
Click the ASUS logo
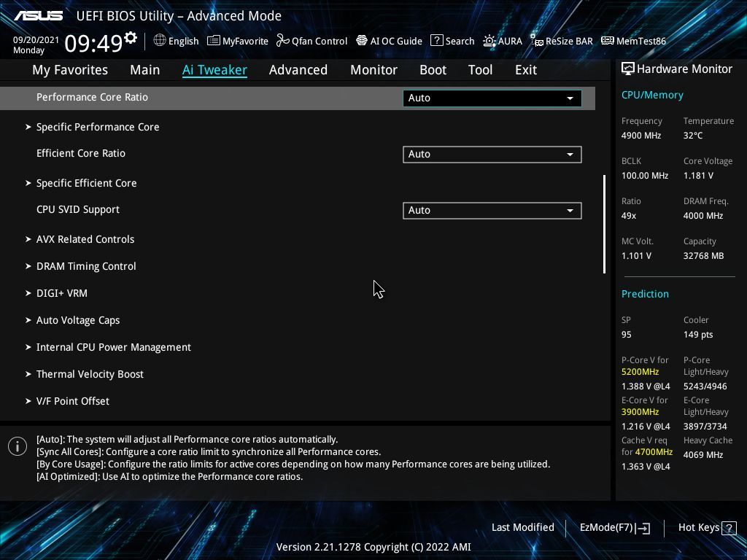38,16
